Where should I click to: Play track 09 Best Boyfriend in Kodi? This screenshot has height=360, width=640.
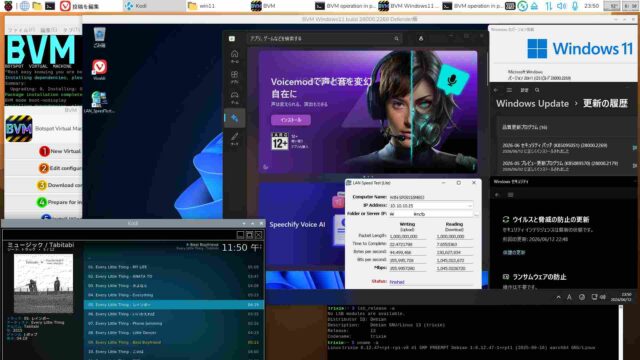point(173,342)
